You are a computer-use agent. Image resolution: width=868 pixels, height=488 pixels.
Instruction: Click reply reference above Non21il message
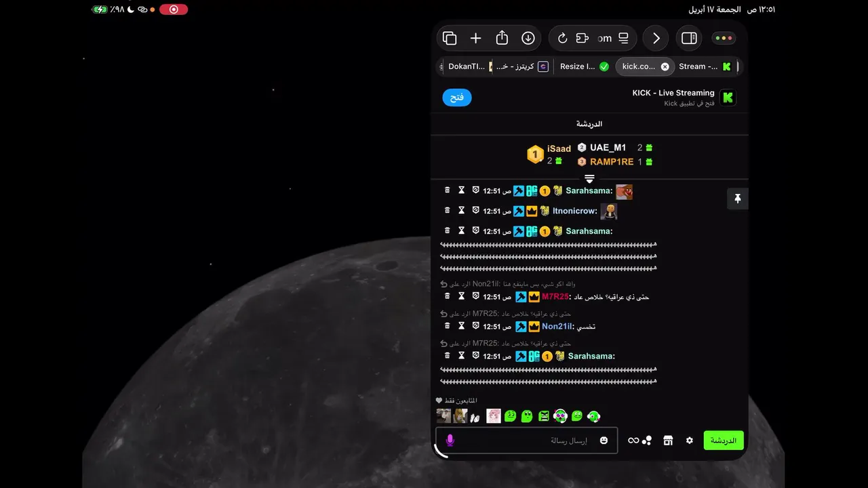tap(506, 314)
